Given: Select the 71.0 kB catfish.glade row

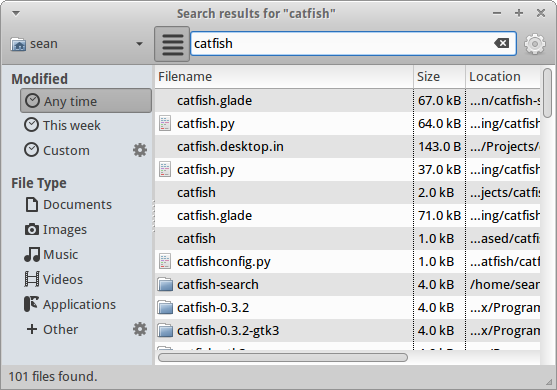Looking at the screenshot, I should [347, 216].
